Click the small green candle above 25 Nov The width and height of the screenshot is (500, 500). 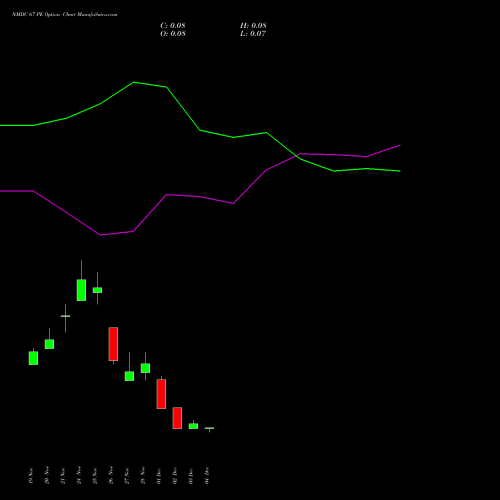tap(97, 290)
